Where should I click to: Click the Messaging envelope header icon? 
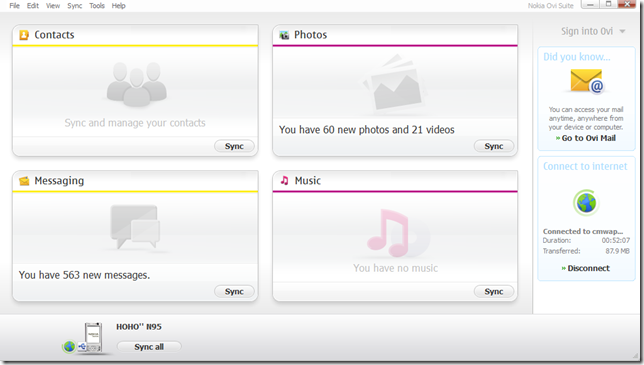click(24, 181)
